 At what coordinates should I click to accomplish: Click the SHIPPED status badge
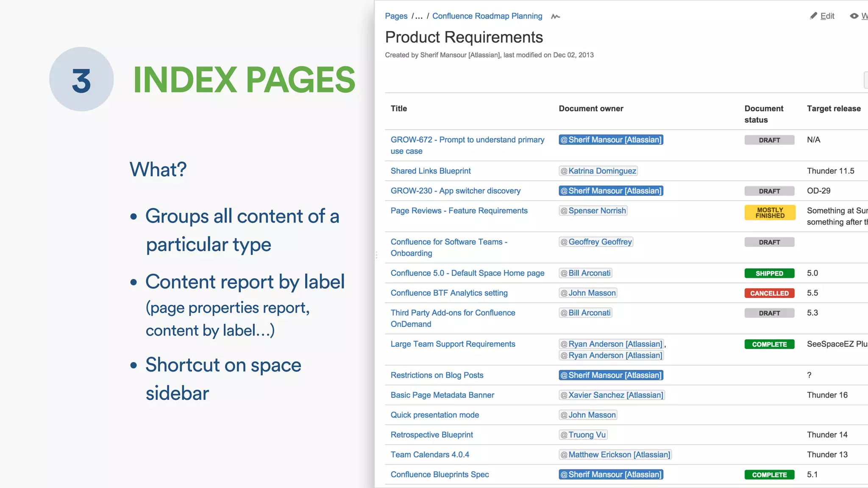pyautogui.click(x=769, y=273)
